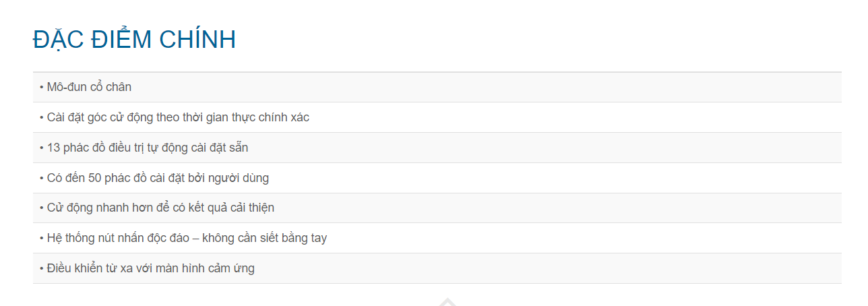Screen dimensions: 868x306
Task: Click the bullet before Cử động nhanh hơn
Action: [42, 208]
